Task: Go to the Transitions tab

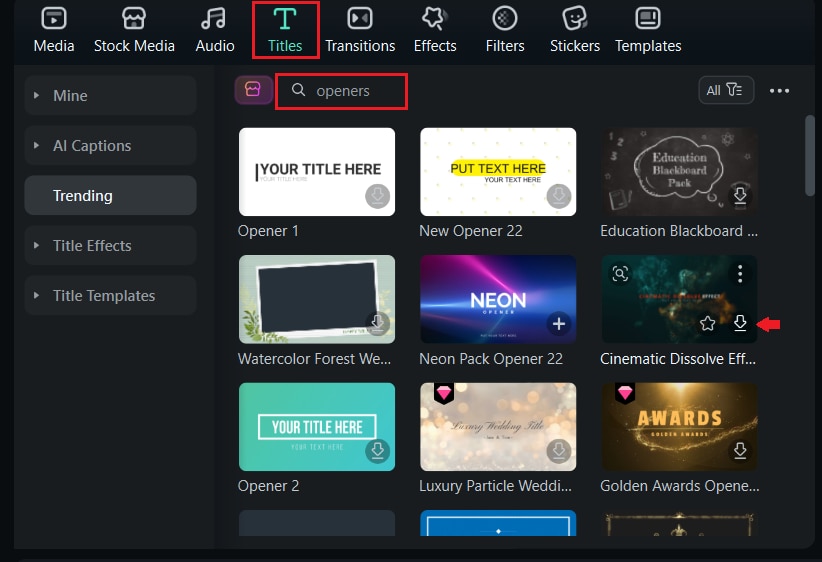Action: (x=360, y=30)
